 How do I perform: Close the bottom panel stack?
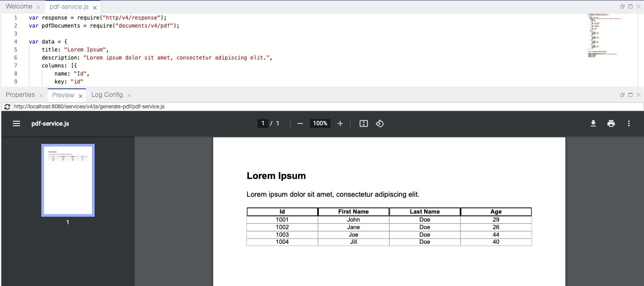point(638,95)
